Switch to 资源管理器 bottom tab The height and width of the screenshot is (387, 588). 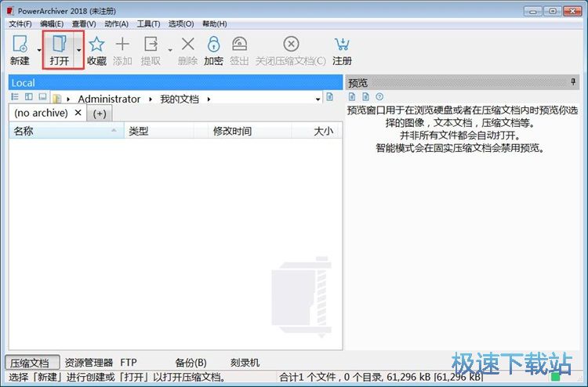coord(89,363)
